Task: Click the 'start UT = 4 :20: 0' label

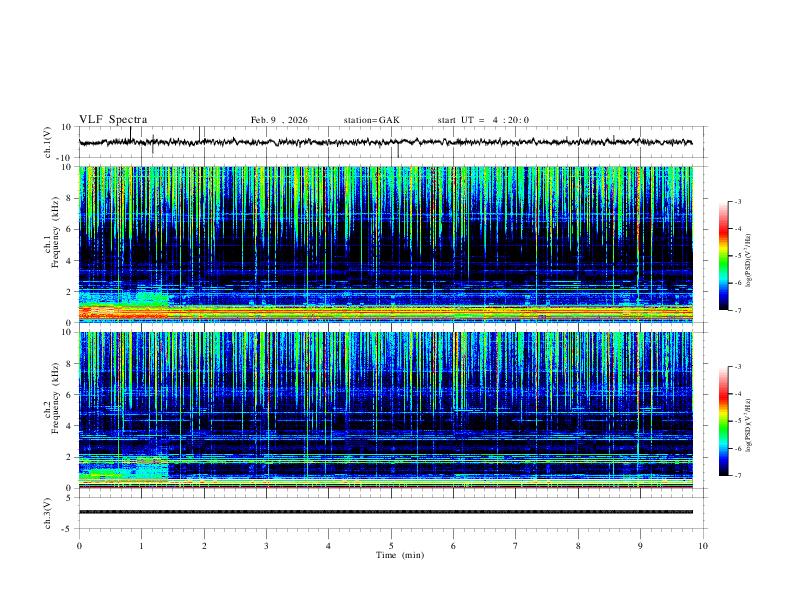Action: tap(483, 120)
